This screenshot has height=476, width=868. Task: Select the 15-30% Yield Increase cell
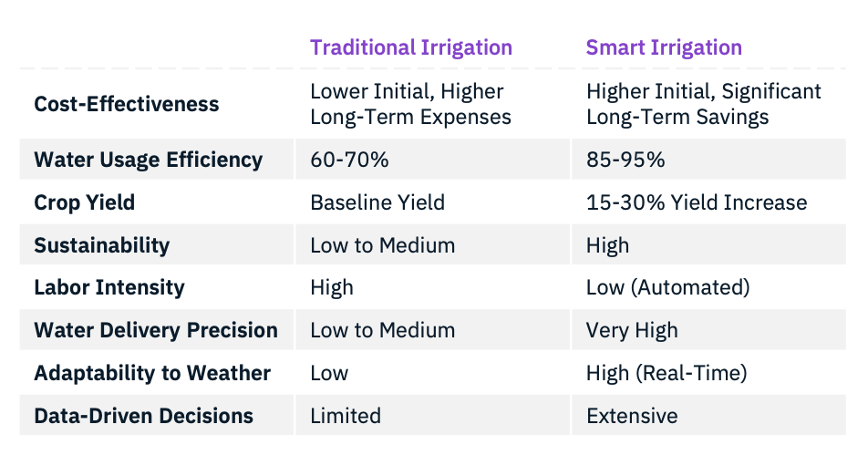(x=697, y=202)
